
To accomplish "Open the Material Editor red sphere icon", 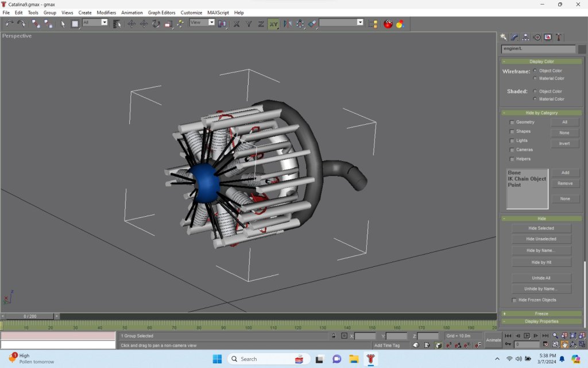I will pos(388,24).
